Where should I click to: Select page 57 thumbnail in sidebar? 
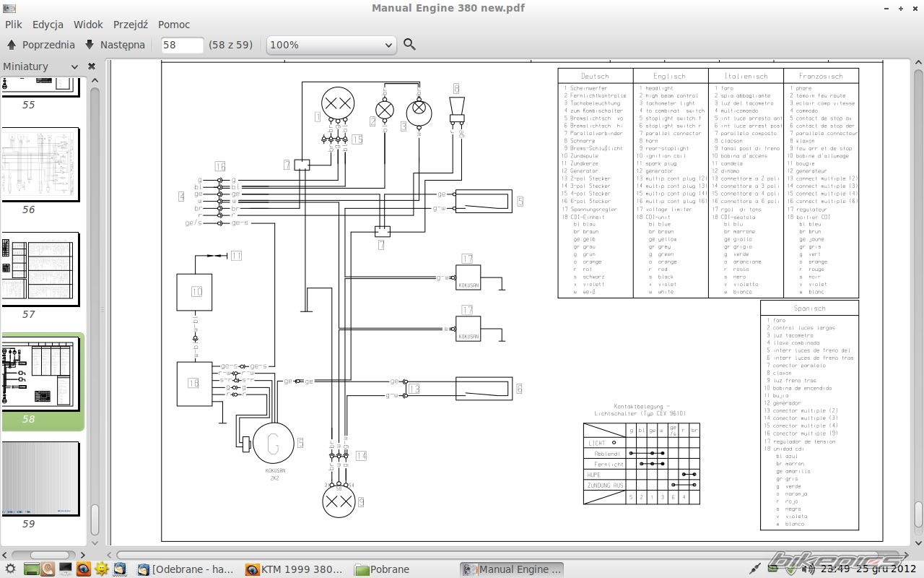(40, 267)
